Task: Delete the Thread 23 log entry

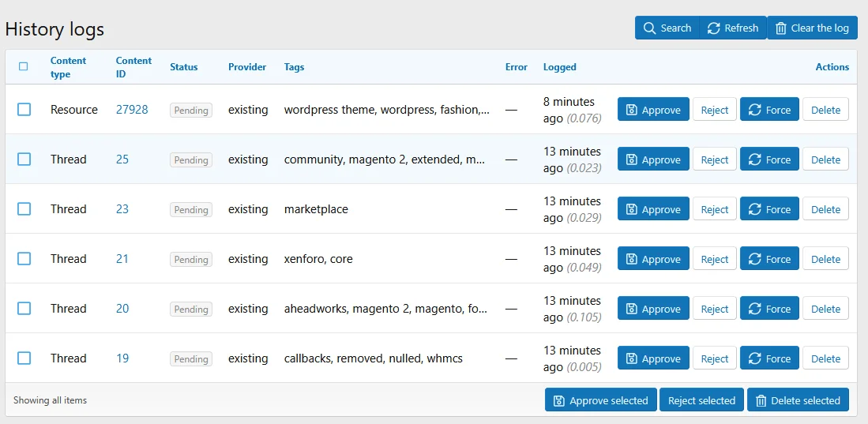Action: point(825,209)
